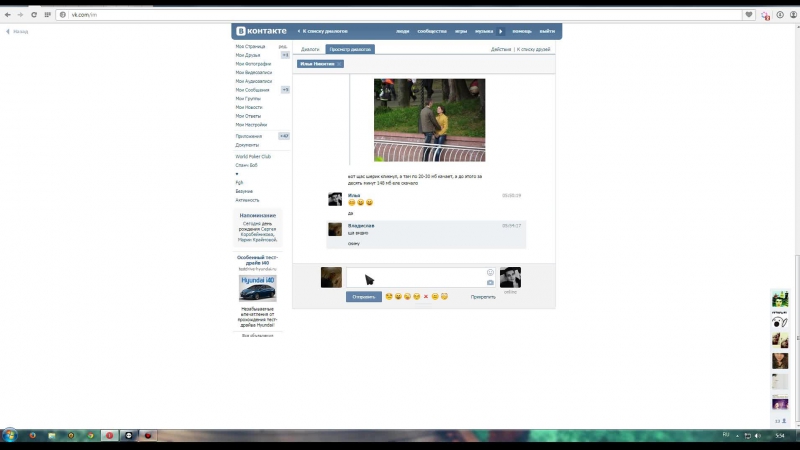Viewport: 800px width, 450px height.
Task: Click К списку друзей link
Action: click(x=533, y=49)
